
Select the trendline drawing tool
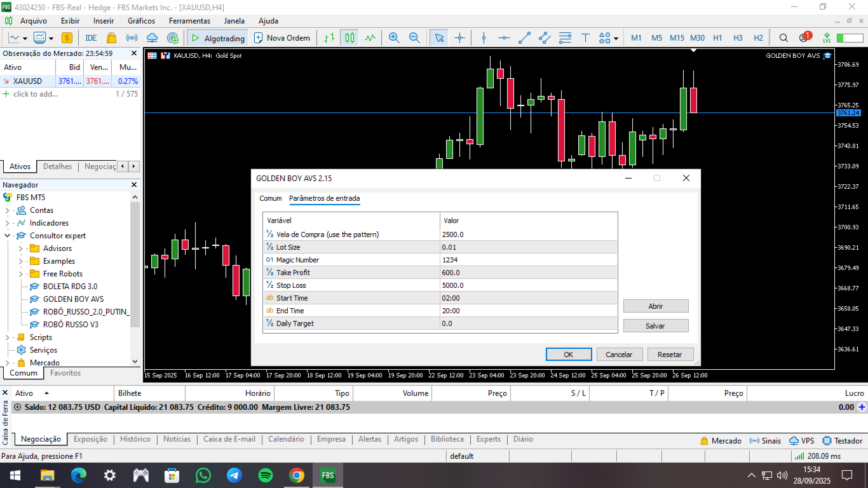(x=524, y=37)
